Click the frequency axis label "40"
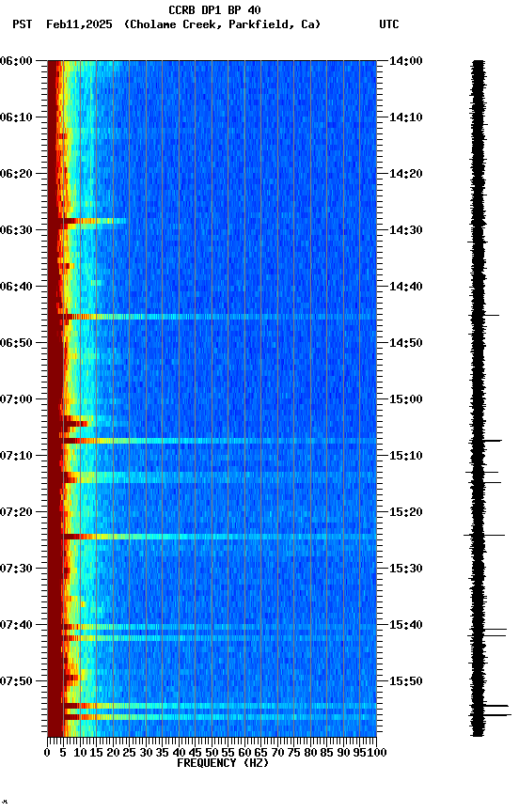Image resolution: width=519 pixels, height=812 pixels. pos(180,753)
